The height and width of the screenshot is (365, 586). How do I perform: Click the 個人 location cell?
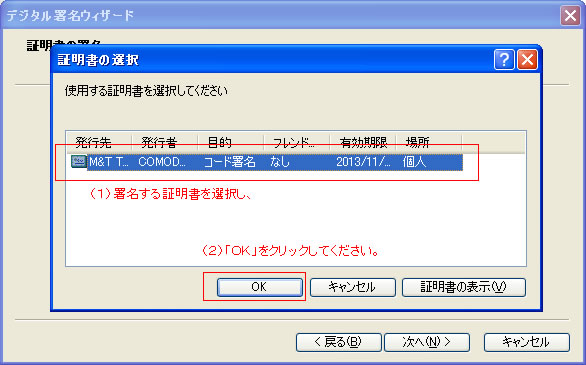(414, 162)
